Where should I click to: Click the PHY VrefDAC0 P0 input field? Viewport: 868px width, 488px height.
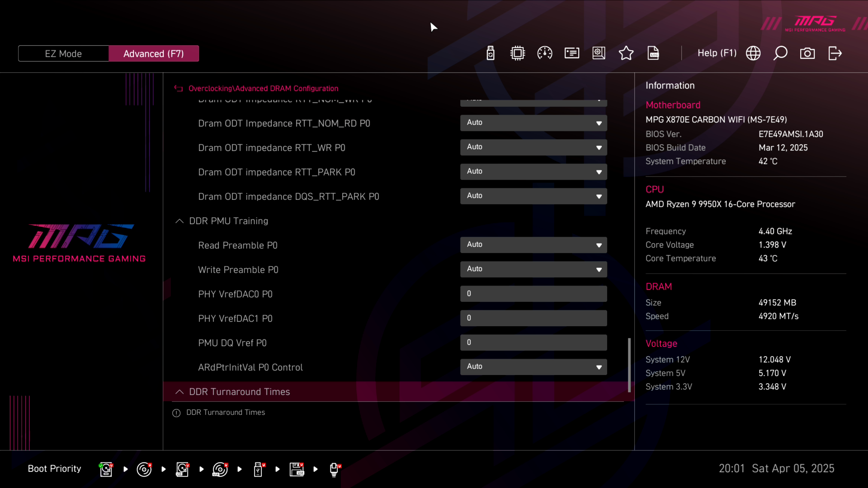[533, 294]
